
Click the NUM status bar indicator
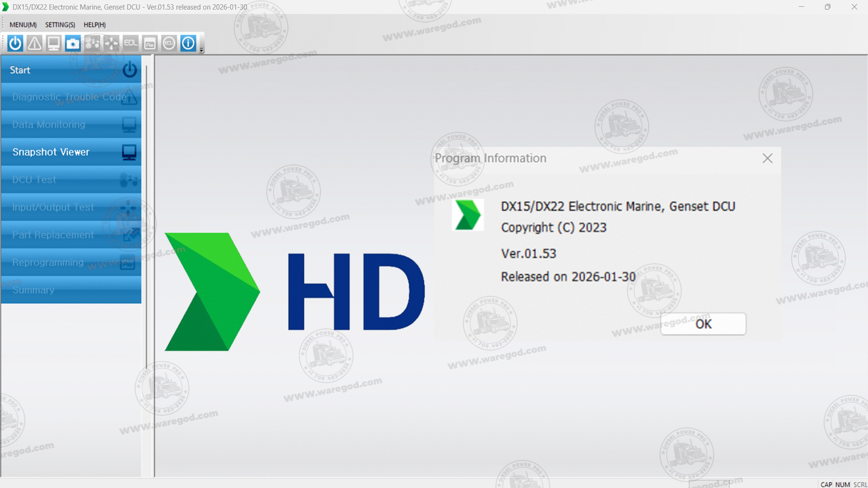843,484
